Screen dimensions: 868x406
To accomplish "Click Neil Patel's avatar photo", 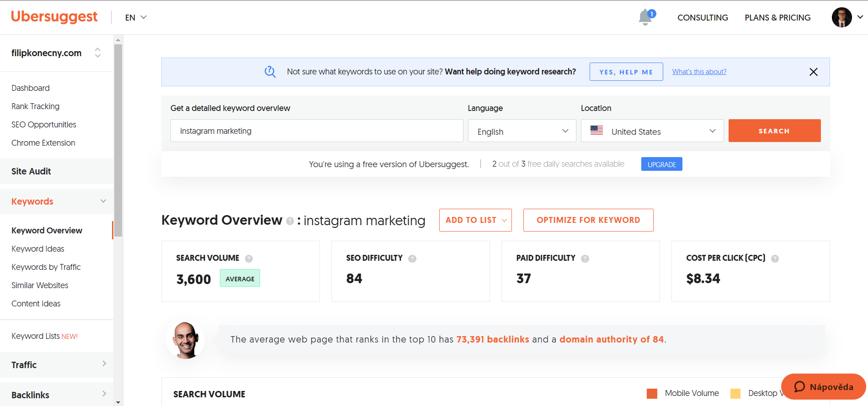I will tap(186, 340).
